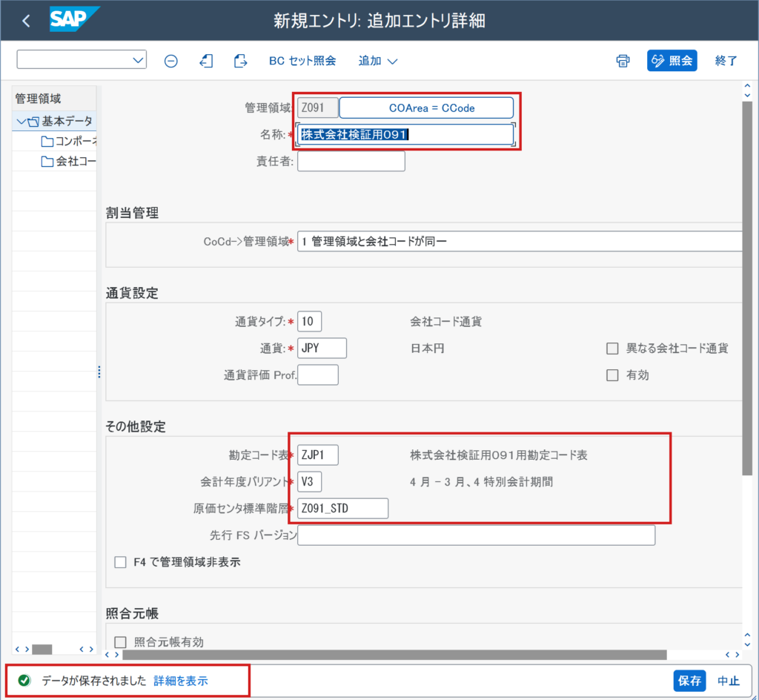The image size is (759, 700).
Task: Click the 保存 save button
Action: pyautogui.click(x=689, y=681)
